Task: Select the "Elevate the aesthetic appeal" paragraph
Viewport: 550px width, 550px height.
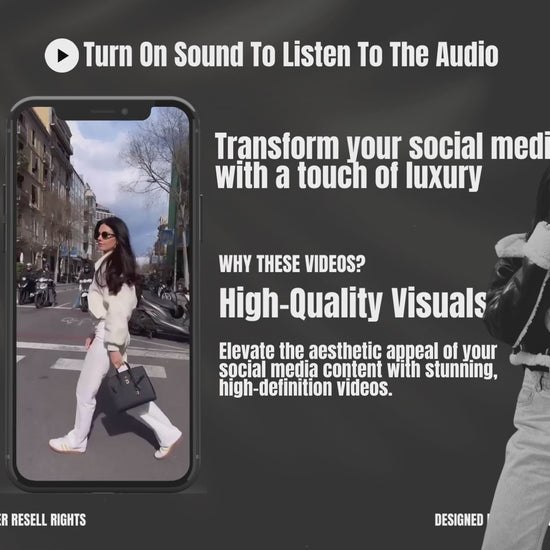Action: [358, 369]
